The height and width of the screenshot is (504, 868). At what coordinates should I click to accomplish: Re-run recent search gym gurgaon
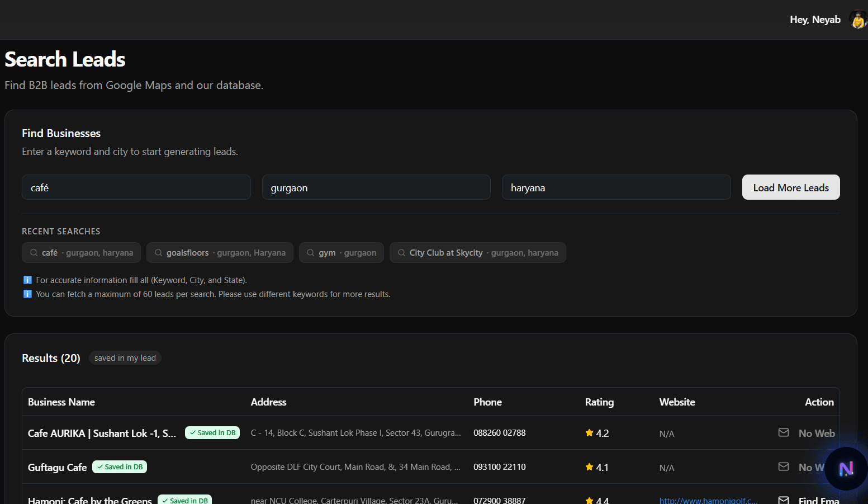[x=341, y=253]
